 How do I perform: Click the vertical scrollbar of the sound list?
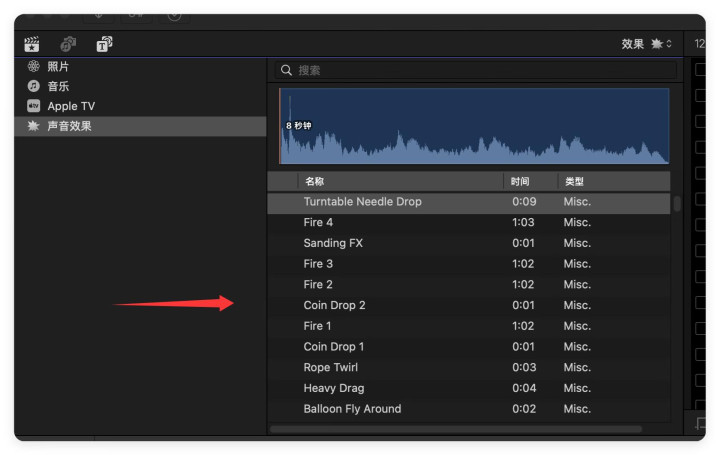pyautogui.click(x=677, y=204)
